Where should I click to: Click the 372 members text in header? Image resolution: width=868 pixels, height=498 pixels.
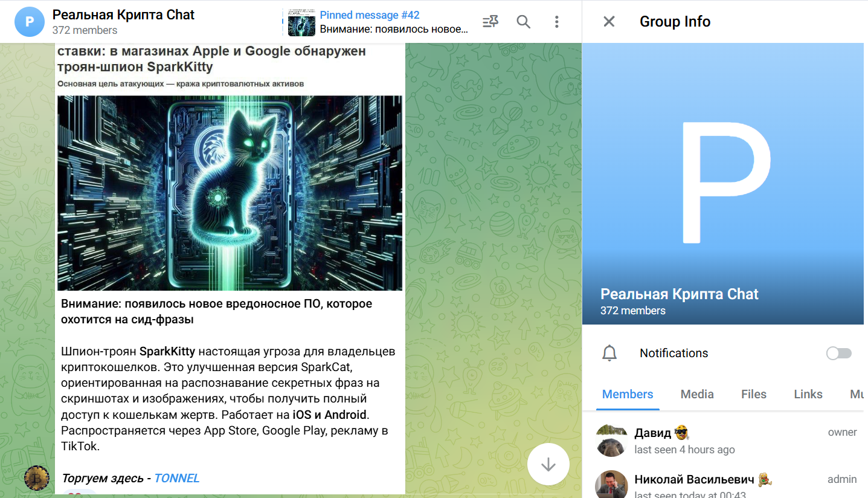[85, 30]
